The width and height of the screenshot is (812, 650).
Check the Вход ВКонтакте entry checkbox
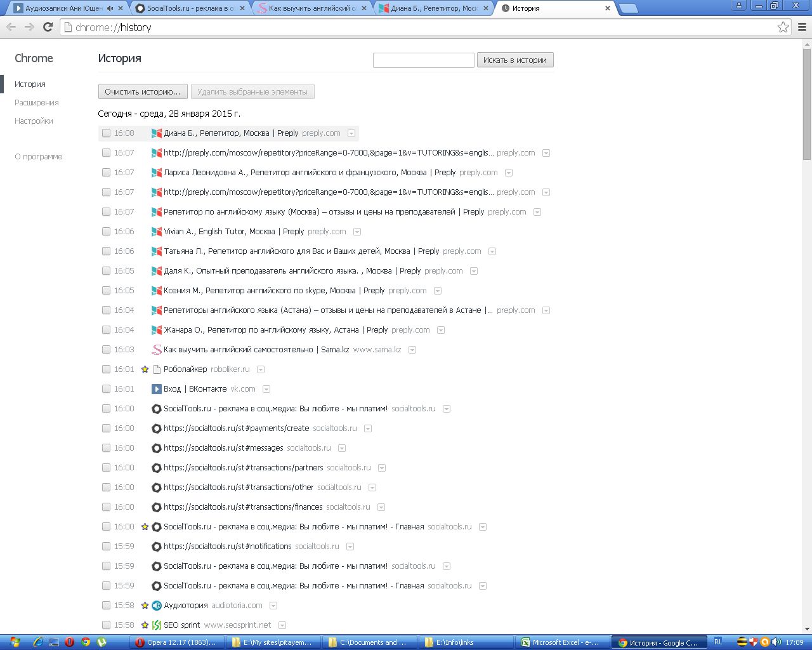[x=106, y=389]
